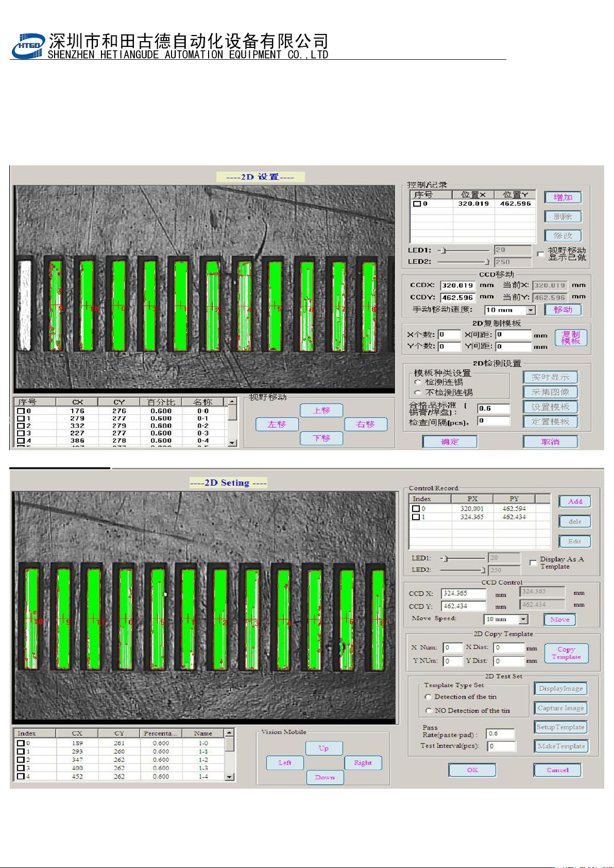Click the MakeTemplate button
614x868 pixels.
561,746
